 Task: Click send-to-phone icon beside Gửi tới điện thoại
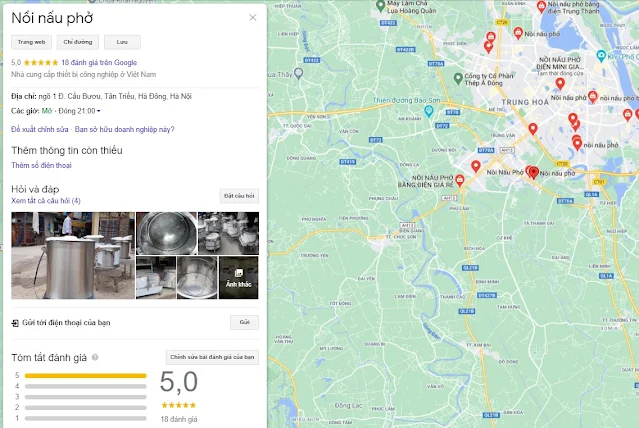tap(15, 323)
